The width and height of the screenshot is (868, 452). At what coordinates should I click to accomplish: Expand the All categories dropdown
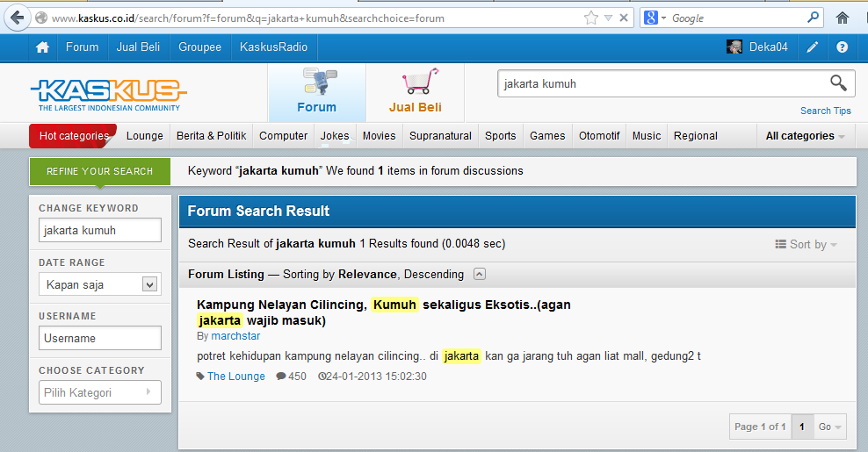pyautogui.click(x=805, y=135)
